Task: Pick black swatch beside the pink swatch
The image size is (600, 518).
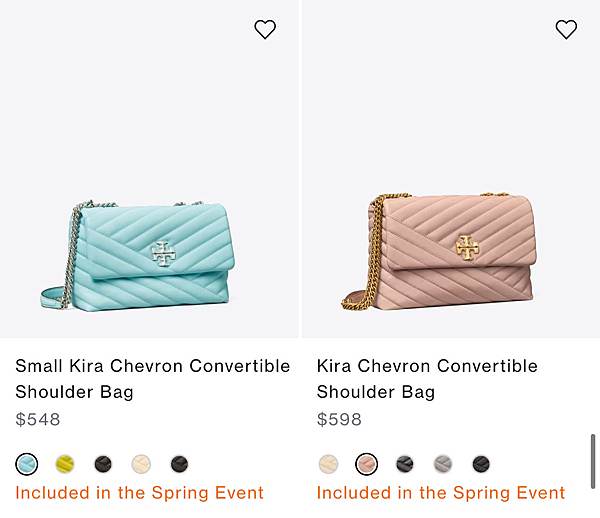Action: 404,464
